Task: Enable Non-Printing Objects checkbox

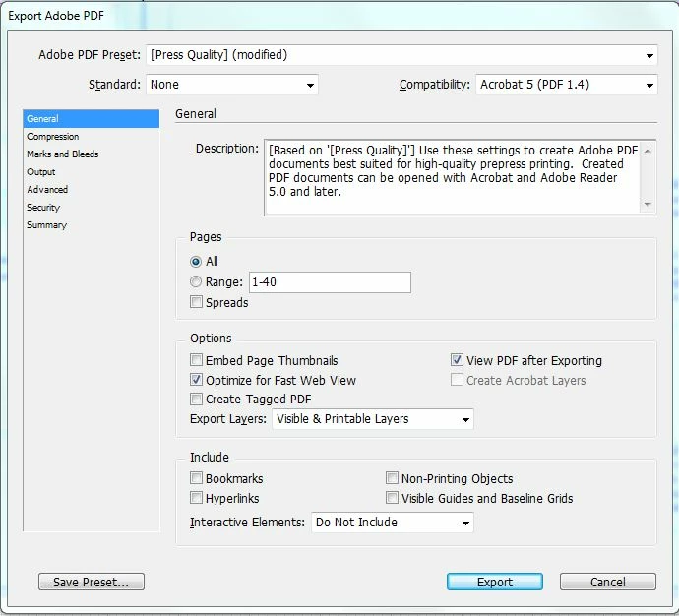Action: tap(392, 478)
